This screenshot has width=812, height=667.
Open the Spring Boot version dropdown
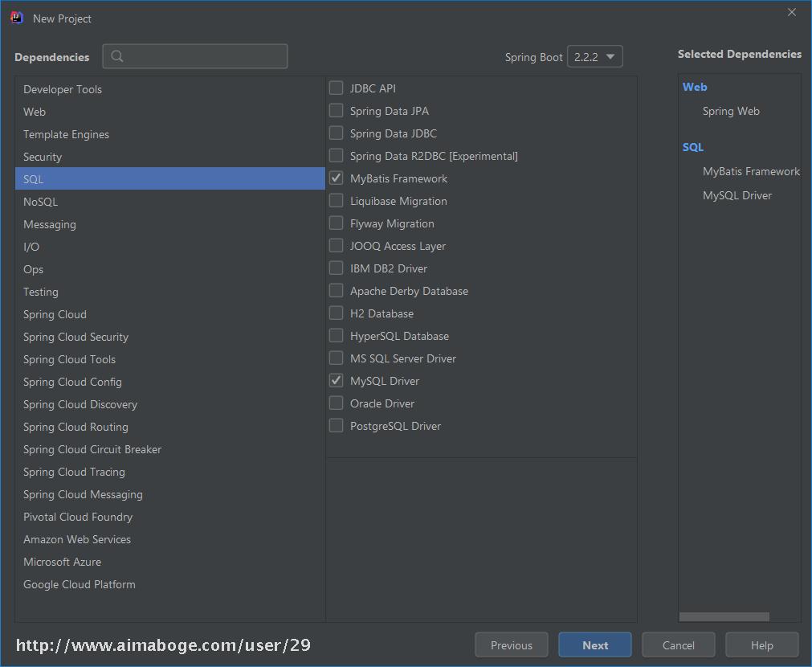(594, 56)
